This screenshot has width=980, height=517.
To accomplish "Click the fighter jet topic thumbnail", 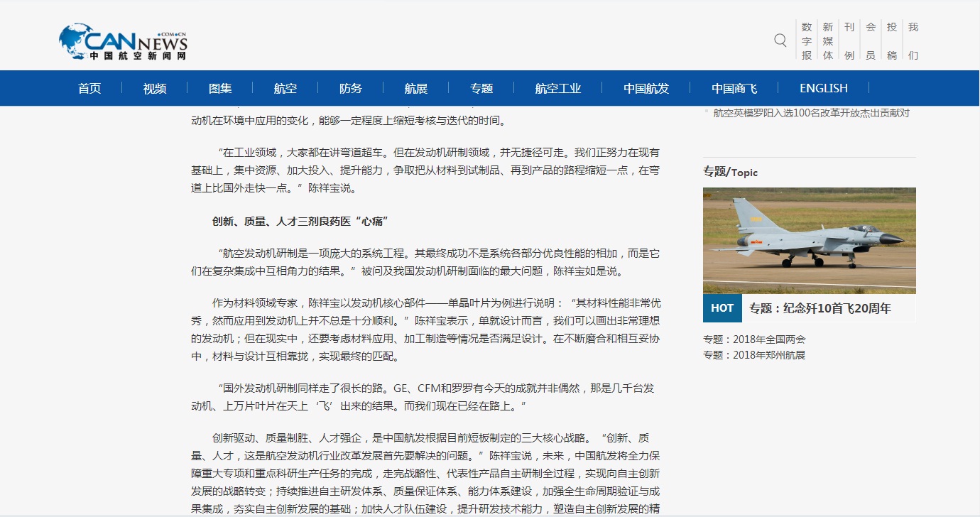I will (x=810, y=241).
